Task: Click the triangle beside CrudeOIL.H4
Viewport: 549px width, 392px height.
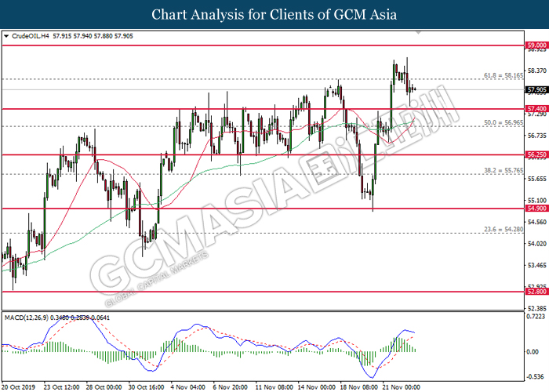Action: point(6,36)
